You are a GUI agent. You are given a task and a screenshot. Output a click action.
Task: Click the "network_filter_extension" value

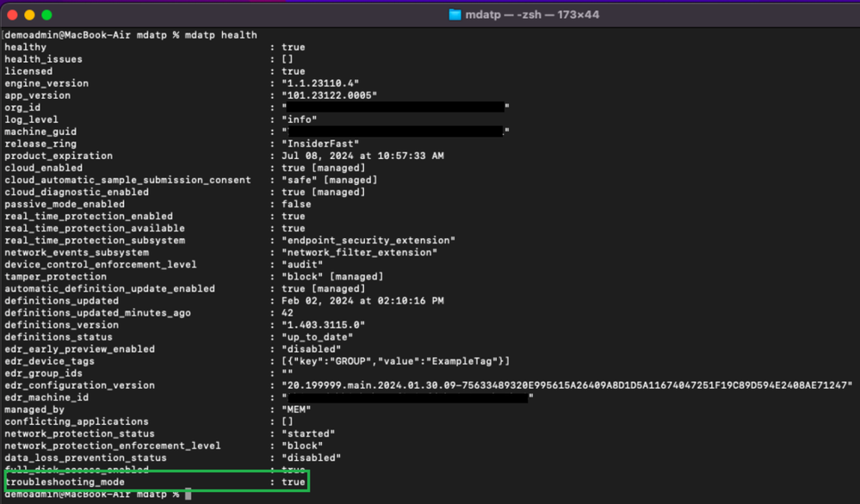359,252
